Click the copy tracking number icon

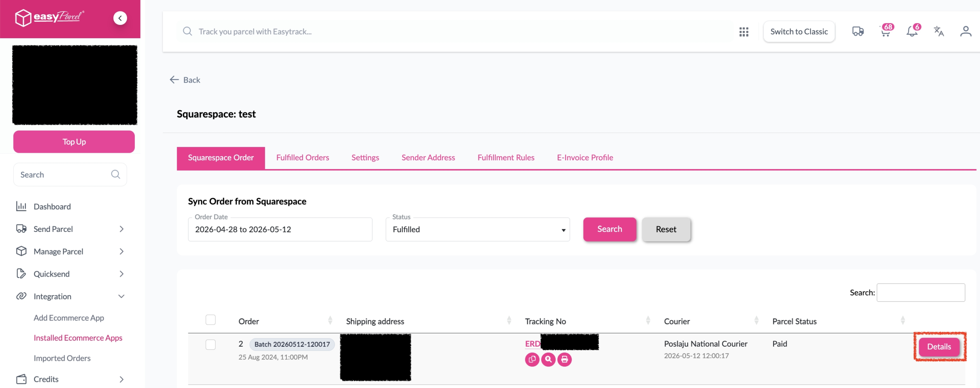click(x=532, y=359)
